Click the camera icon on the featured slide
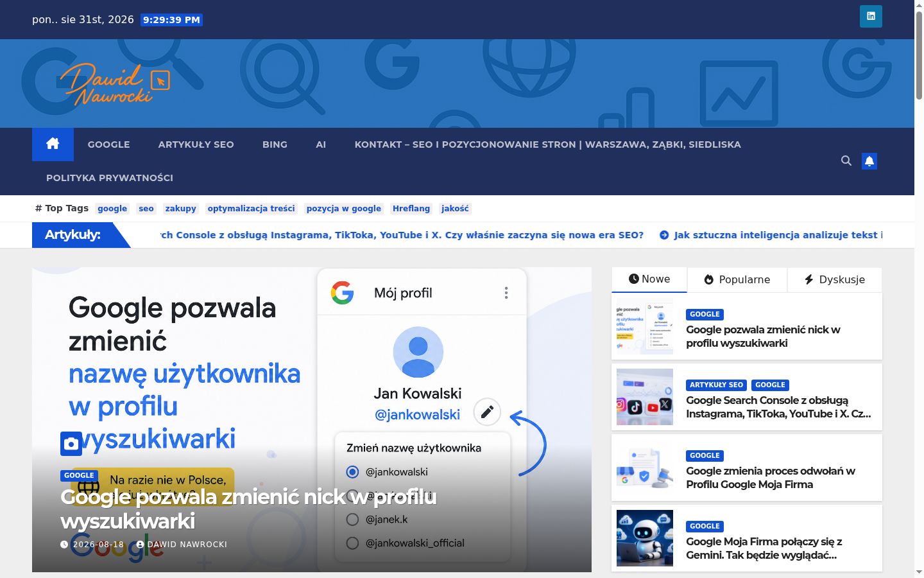The height and width of the screenshot is (578, 924). click(71, 444)
